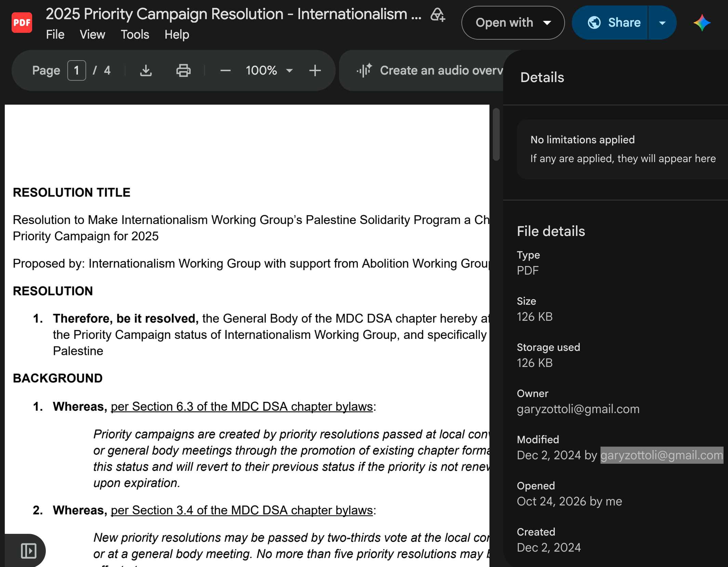The height and width of the screenshot is (567, 728).
Task: Click the Storage used value 126 KB
Action: (x=535, y=363)
